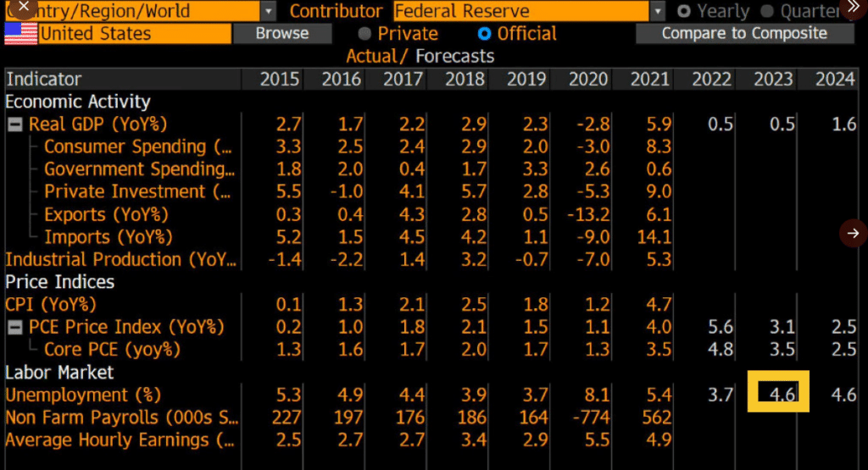Click the 2024 Real GDP forecast 1.6

[844, 124]
